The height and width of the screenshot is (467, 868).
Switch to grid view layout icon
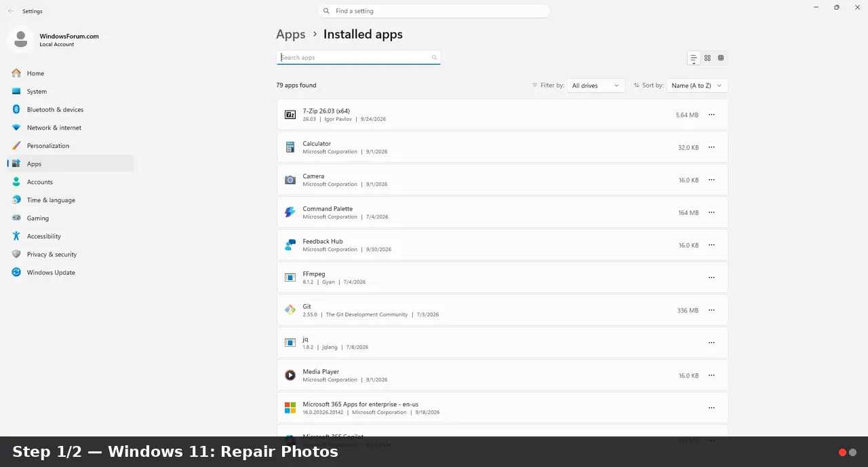click(707, 58)
